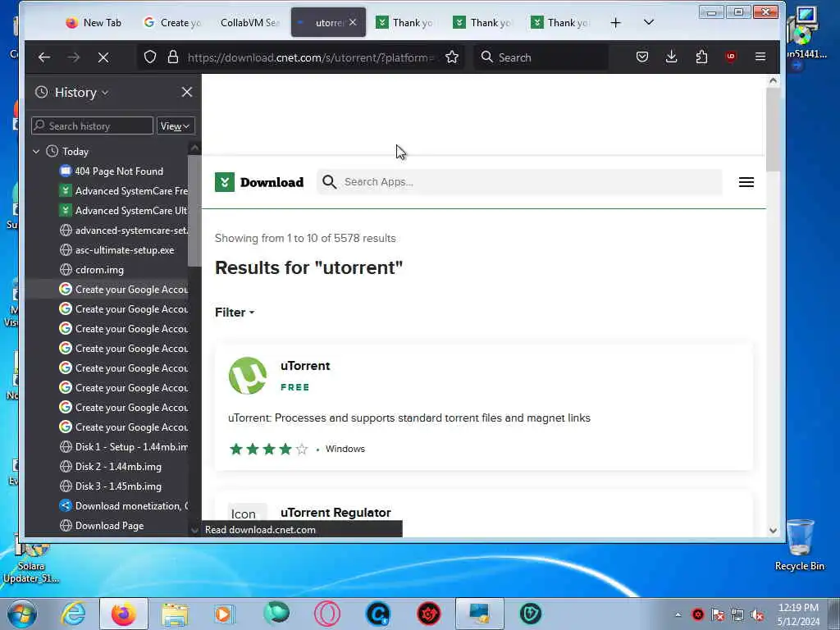Click the Firefox taskbar button
The image size is (840, 630).
123,614
